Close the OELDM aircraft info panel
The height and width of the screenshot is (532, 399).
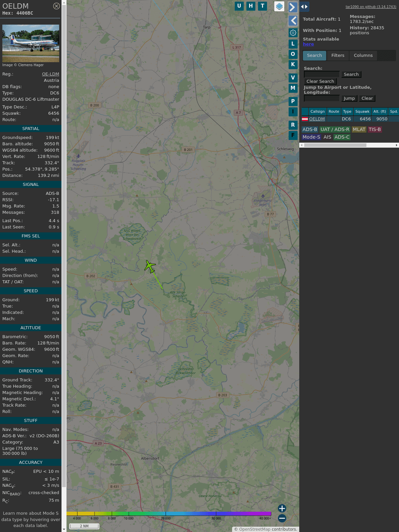coord(57,6)
